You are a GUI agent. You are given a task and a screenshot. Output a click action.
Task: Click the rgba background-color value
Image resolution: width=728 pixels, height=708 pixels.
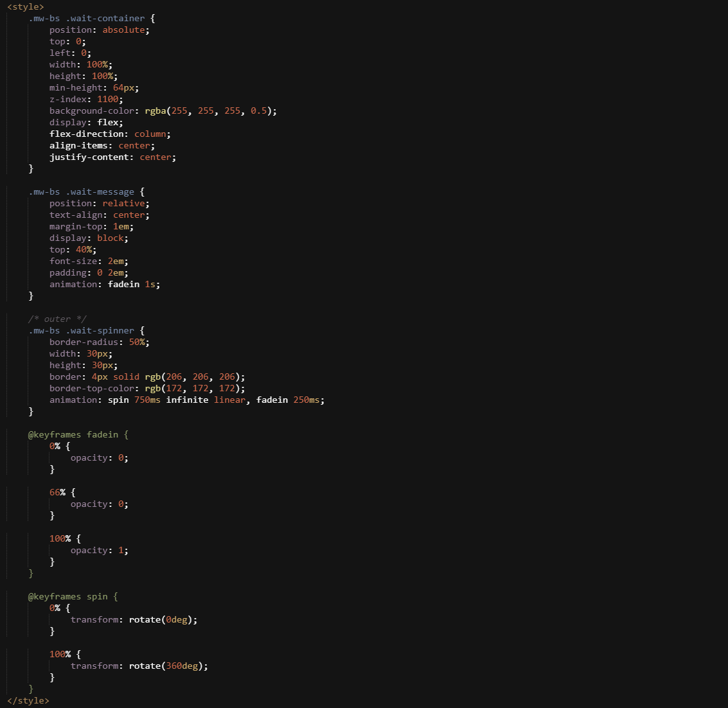click(210, 111)
